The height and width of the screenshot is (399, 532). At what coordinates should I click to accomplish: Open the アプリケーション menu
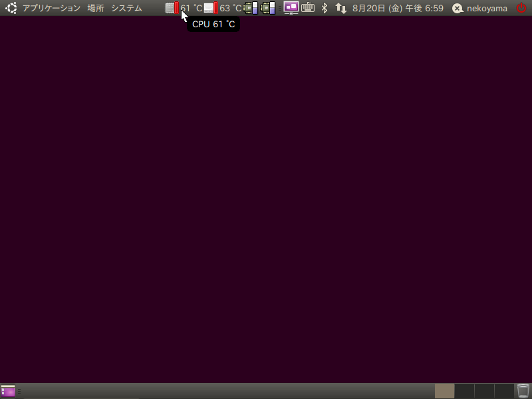(51, 8)
